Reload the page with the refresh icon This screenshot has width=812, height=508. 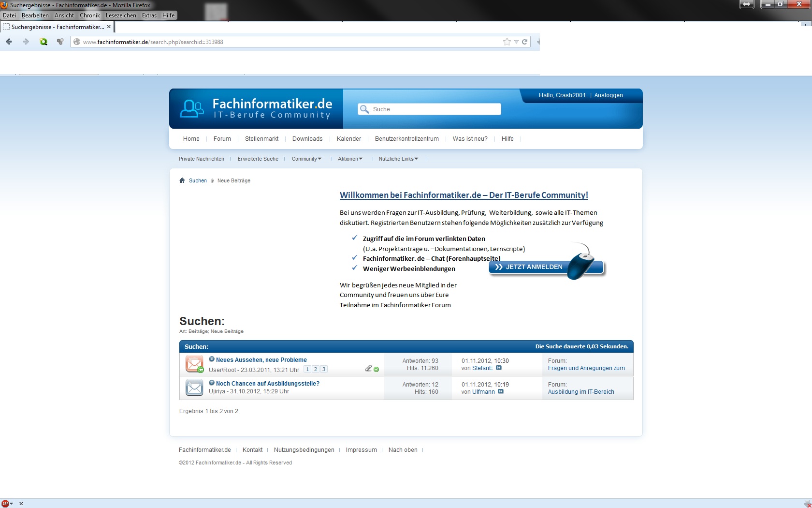point(524,42)
